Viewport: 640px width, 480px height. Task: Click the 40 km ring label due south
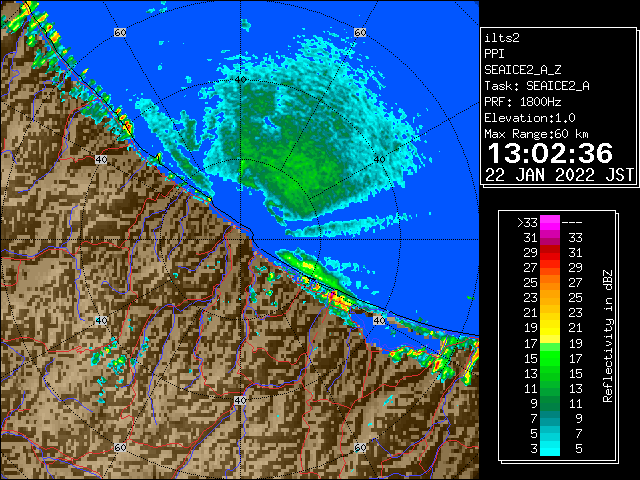(x=240, y=400)
